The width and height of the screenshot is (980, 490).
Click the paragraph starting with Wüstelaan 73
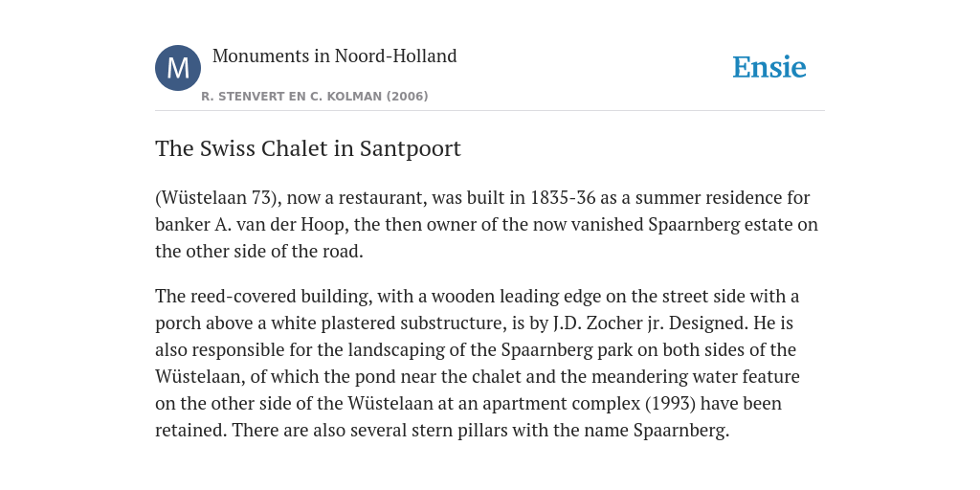486,224
